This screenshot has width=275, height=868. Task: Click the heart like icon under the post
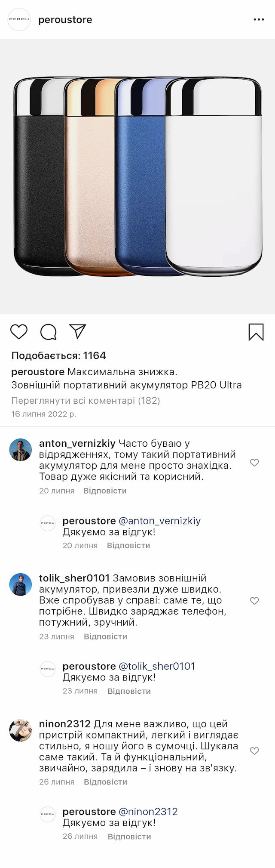pos(19,332)
